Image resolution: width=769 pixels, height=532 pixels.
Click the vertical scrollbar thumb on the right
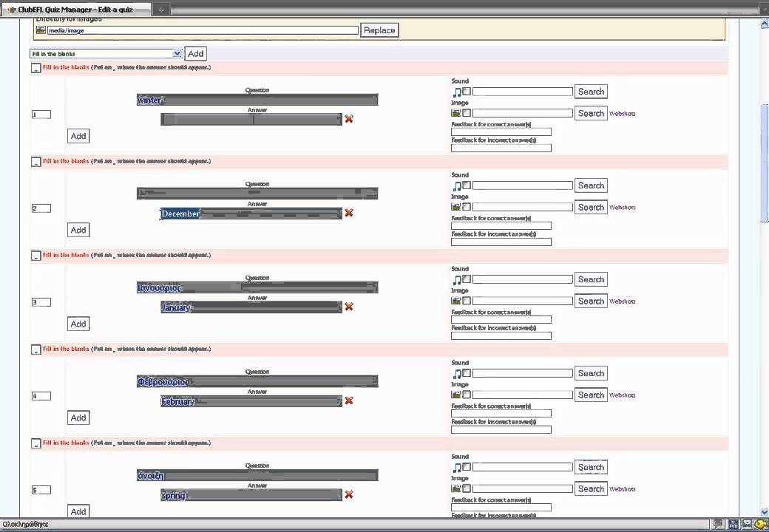coord(764,163)
